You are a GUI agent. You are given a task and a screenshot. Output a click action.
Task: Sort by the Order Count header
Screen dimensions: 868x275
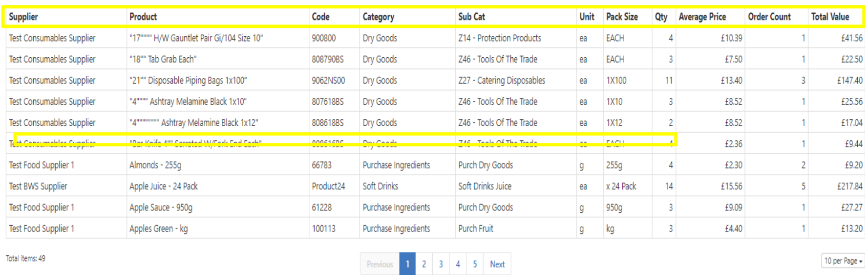coord(769,17)
